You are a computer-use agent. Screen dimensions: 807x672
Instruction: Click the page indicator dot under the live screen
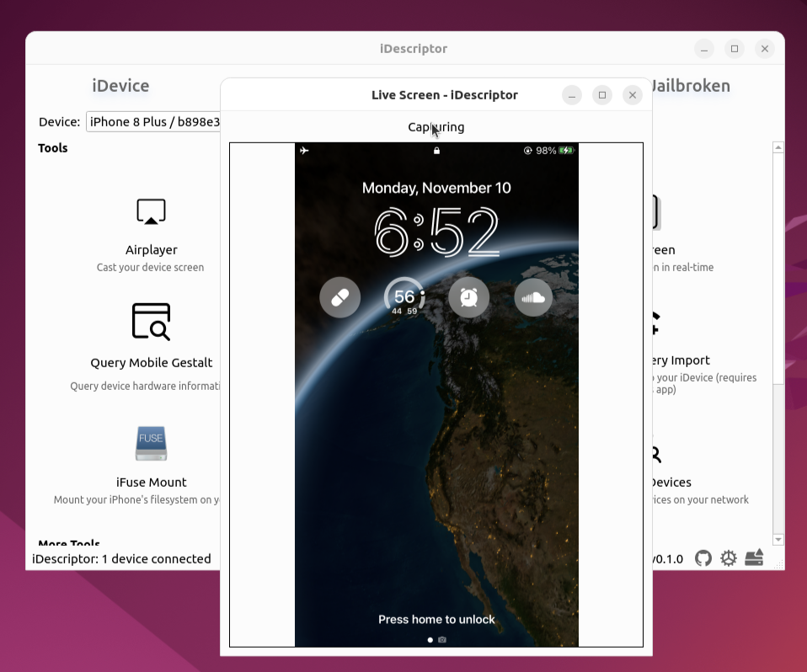pos(430,640)
